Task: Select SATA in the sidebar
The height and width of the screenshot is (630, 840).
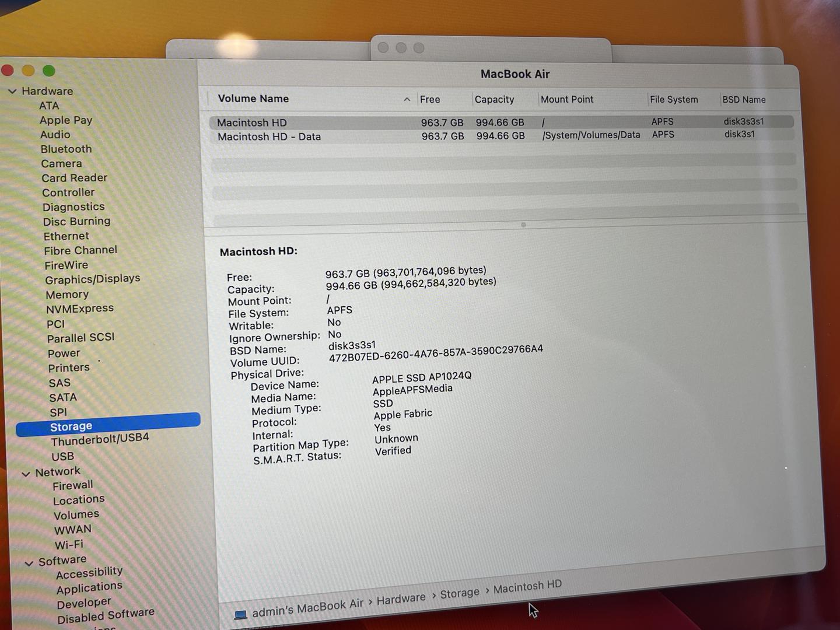Action: coord(63,398)
